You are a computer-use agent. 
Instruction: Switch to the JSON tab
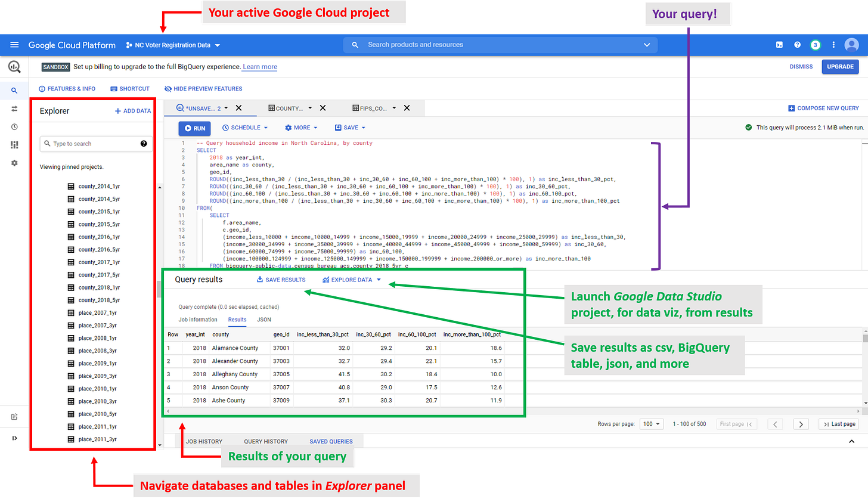click(x=264, y=320)
